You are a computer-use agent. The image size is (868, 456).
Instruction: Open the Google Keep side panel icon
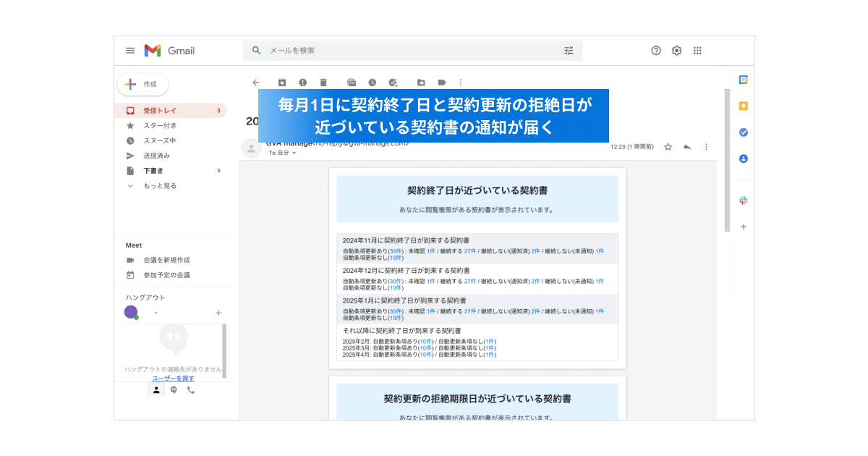(743, 106)
